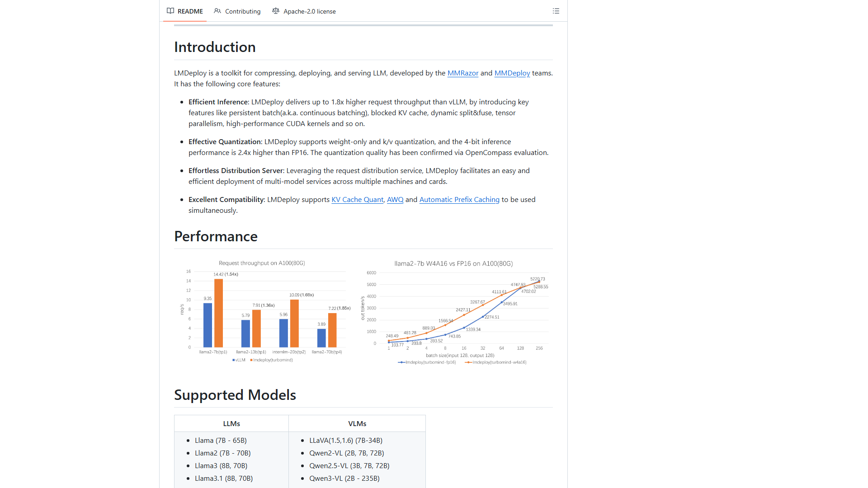
Task: Select the Introduction heading
Action: (x=215, y=47)
